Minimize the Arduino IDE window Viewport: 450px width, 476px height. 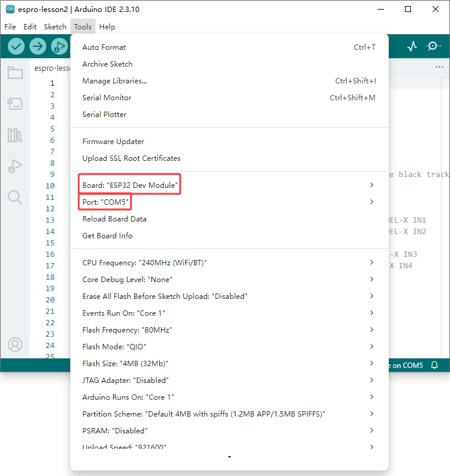(381, 9)
